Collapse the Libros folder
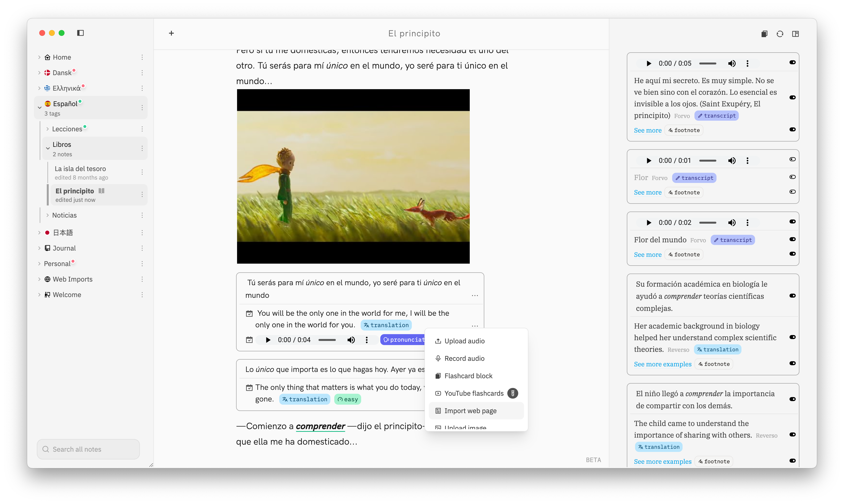This screenshot has width=844, height=504. pos(48,149)
